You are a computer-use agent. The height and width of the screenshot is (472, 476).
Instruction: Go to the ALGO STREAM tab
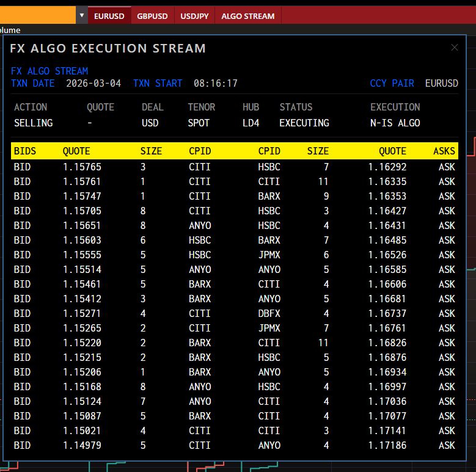247,16
